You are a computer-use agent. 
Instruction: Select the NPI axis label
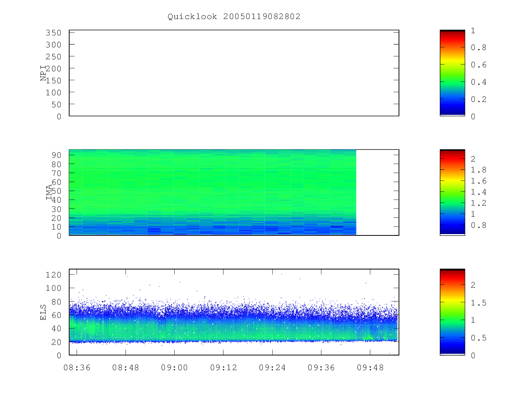[x=43, y=73]
